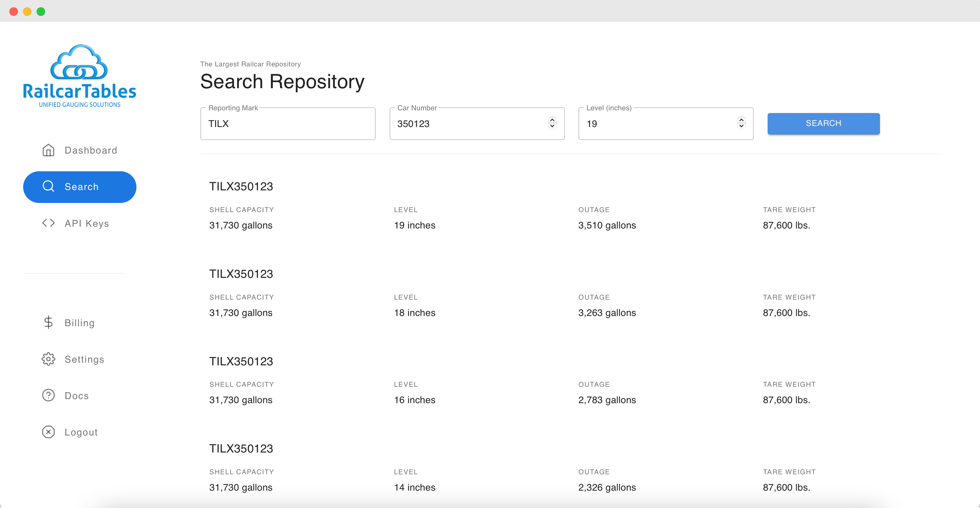Screen dimensions: 980x508
Task: Click the Billing dollar sign icon
Action: (48, 323)
